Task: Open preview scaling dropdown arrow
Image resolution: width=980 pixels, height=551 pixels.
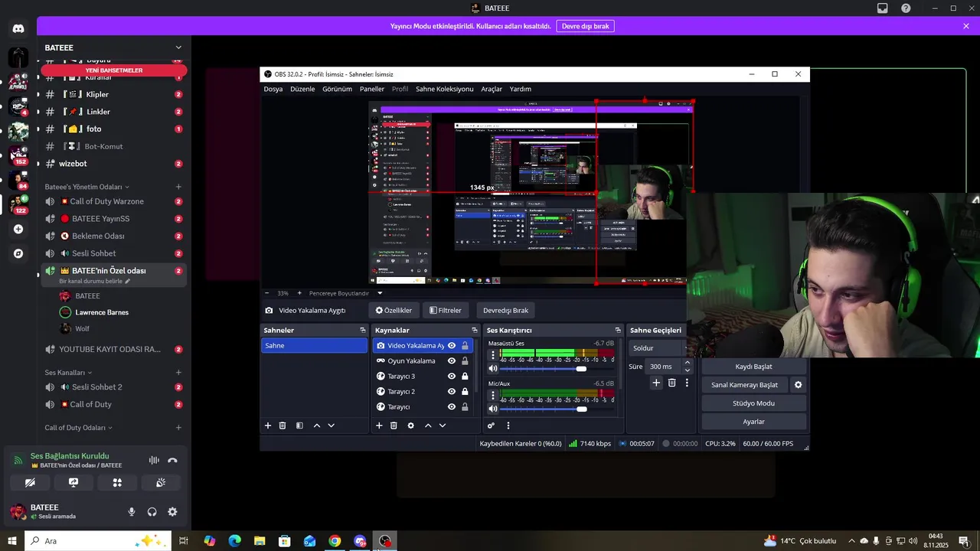Action: pos(380,293)
